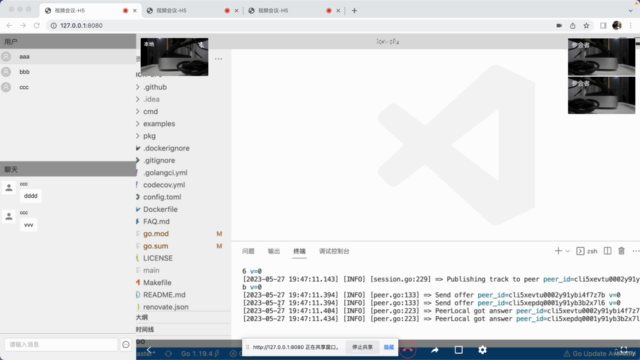Reload the 127.0.0.1:8080 page
The height and width of the screenshot is (360, 640).
(x=37, y=25)
